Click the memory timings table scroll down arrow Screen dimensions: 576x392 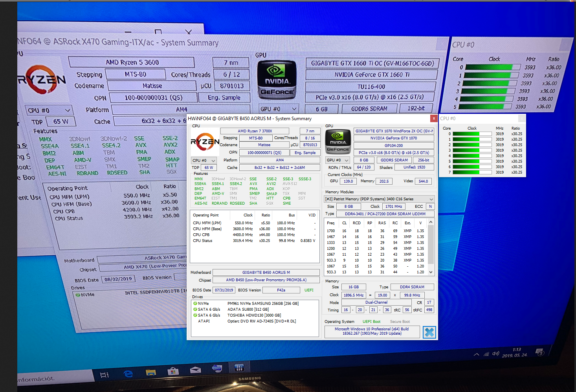pos(431,272)
